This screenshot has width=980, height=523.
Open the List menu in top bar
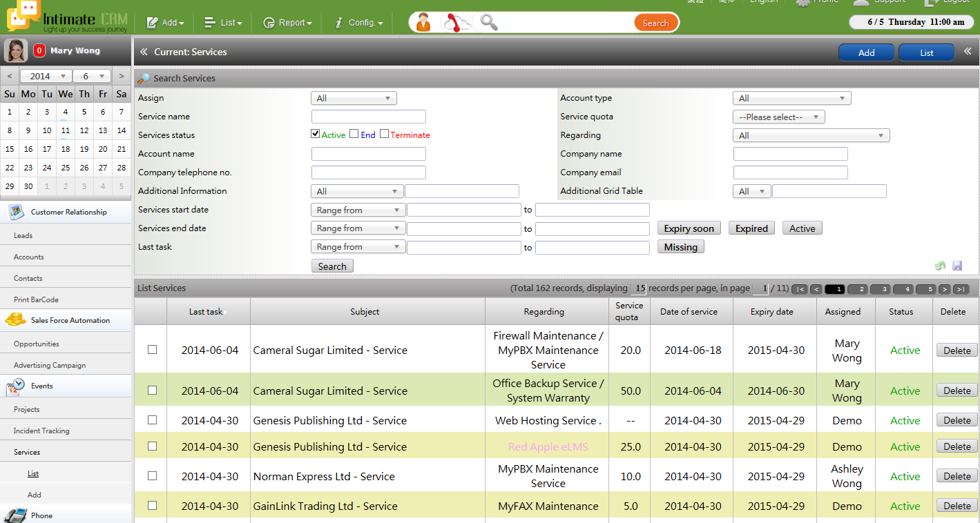[223, 23]
